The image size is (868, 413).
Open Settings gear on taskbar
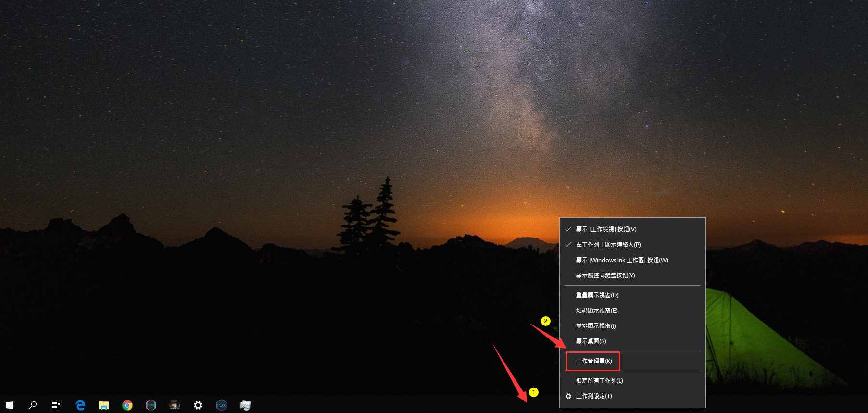point(198,405)
